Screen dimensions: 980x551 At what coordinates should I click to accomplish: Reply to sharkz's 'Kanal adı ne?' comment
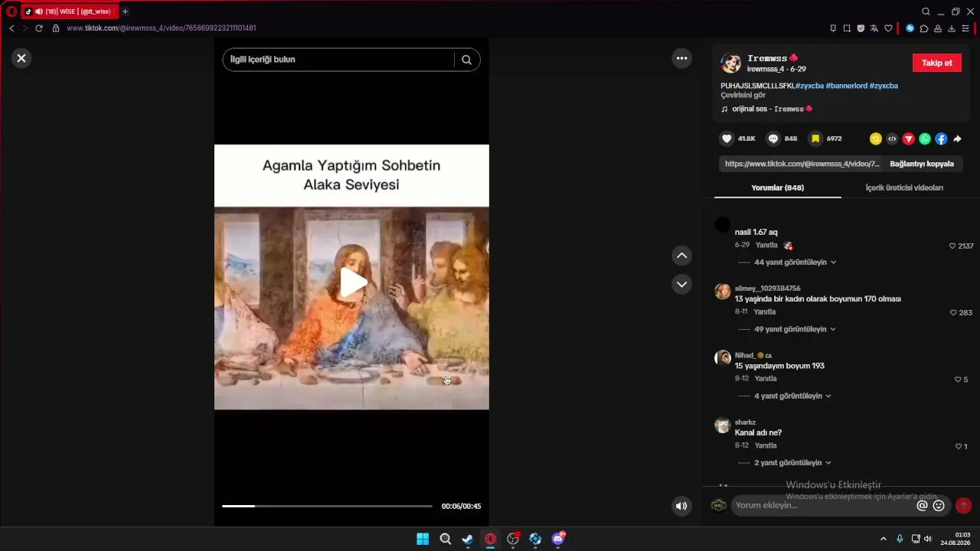tap(766, 445)
